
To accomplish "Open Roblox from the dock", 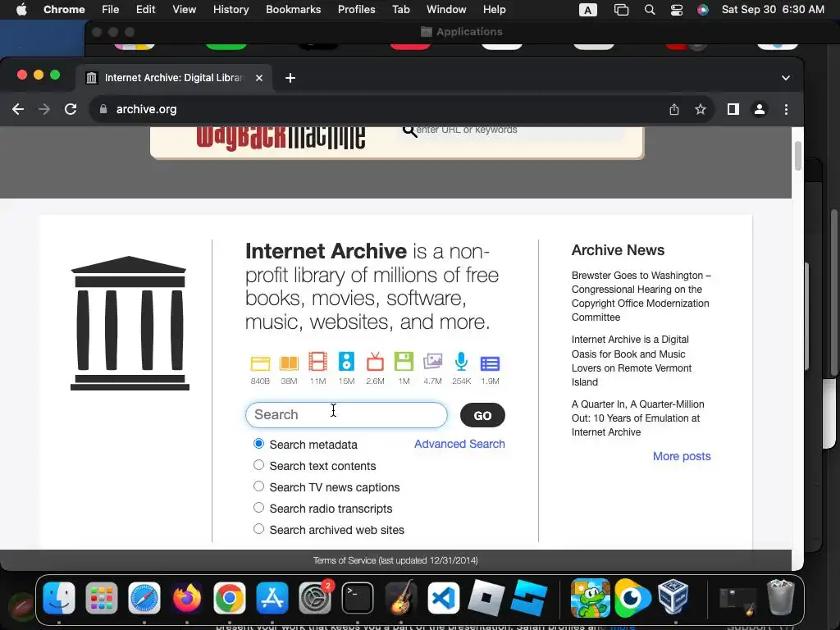I will pos(486,597).
